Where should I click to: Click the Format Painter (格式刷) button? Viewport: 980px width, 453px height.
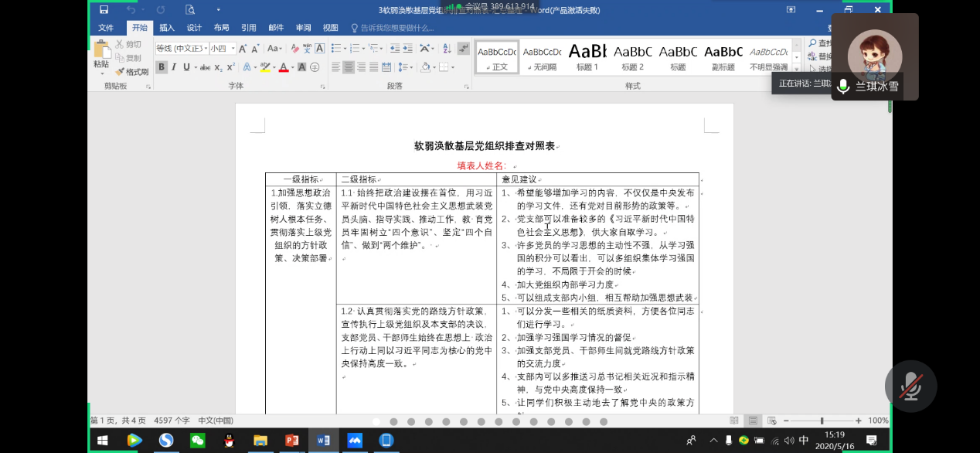[x=131, y=72]
